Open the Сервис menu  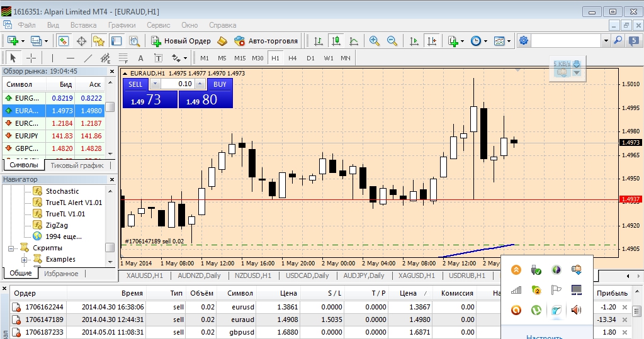(158, 25)
